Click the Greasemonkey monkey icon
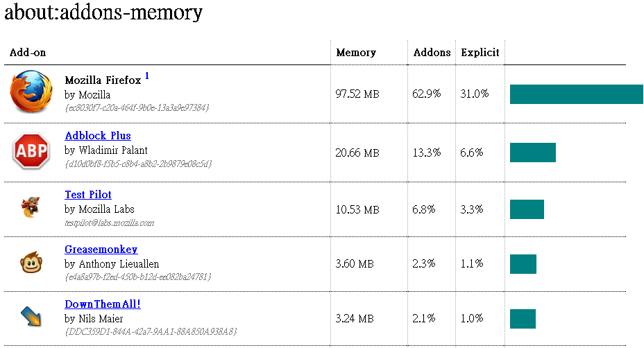The image size is (644, 348). (x=31, y=263)
